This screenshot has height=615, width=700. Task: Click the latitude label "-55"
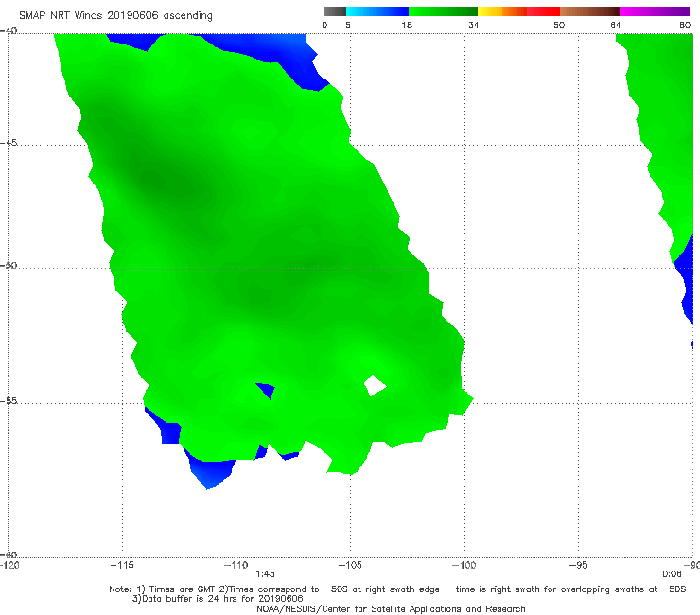pos(9,400)
